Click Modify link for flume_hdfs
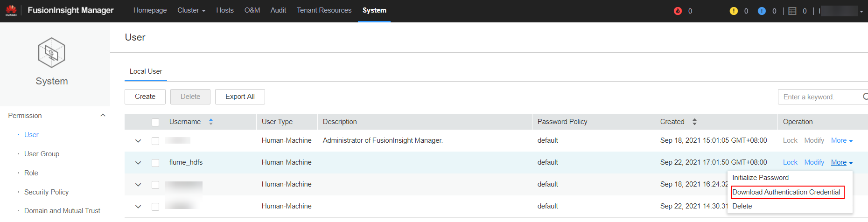 (814, 162)
